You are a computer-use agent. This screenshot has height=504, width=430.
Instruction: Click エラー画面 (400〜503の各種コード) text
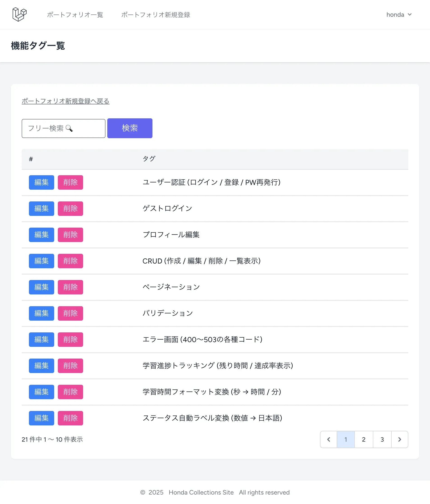tap(203, 340)
